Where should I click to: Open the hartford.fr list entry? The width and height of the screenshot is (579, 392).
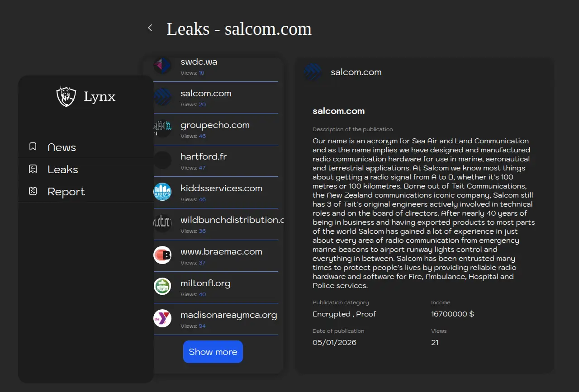[204, 157]
